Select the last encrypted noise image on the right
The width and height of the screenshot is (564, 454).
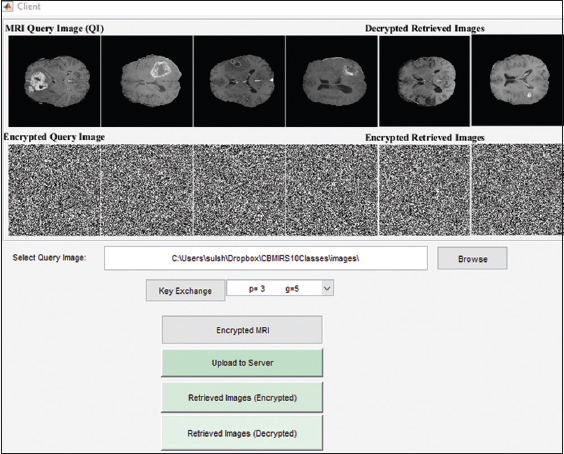(518, 190)
